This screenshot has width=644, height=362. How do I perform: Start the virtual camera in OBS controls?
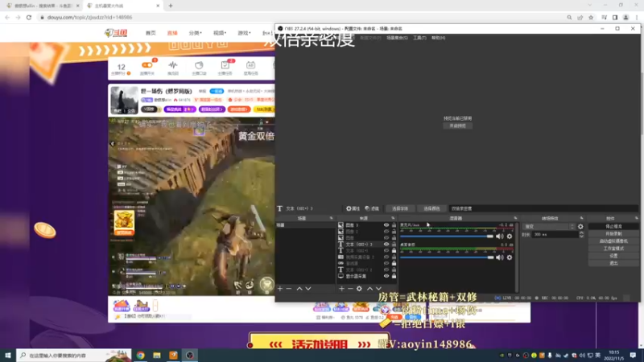[613, 241]
